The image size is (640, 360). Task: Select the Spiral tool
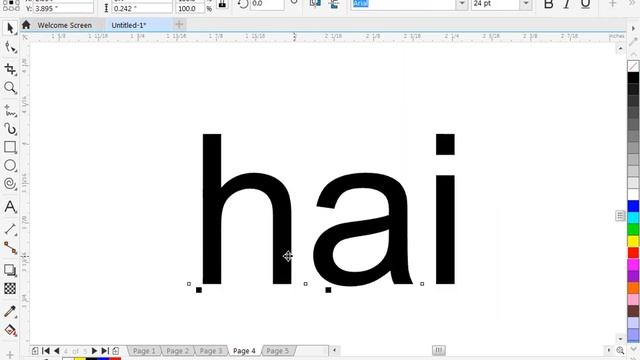coord(10,184)
